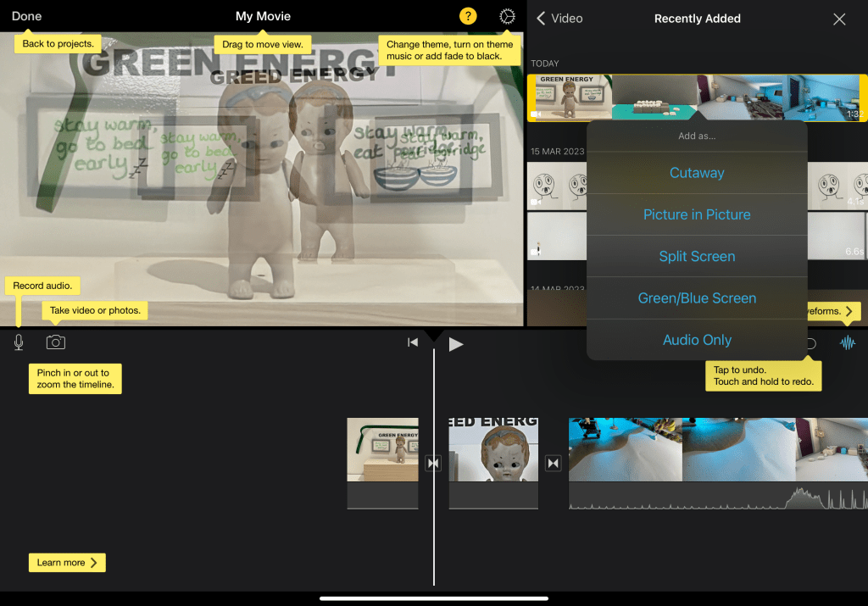Open the Learn more help link

pyautogui.click(x=67, y=562)
